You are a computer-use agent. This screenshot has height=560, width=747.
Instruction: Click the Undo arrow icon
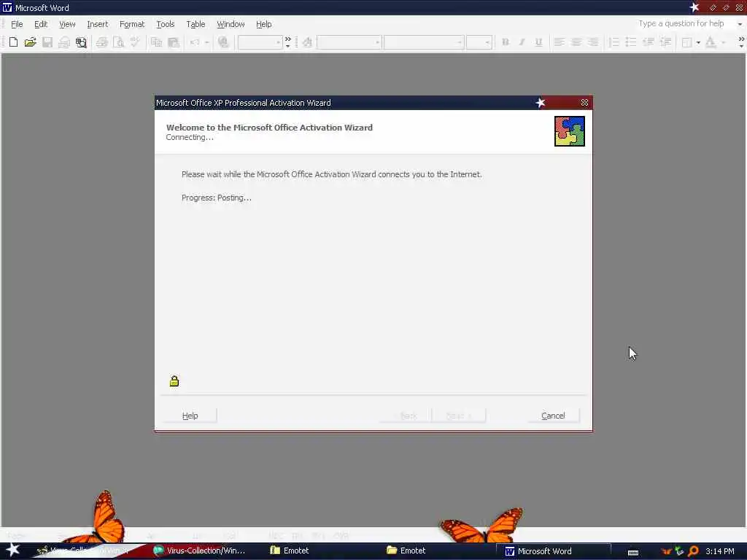point(194,42)
